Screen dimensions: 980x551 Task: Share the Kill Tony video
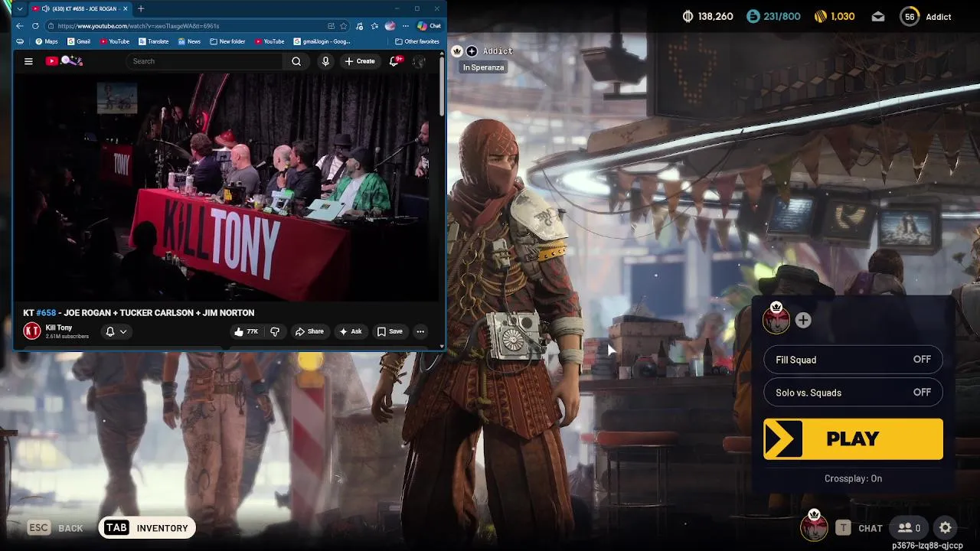tap(309, 331)
